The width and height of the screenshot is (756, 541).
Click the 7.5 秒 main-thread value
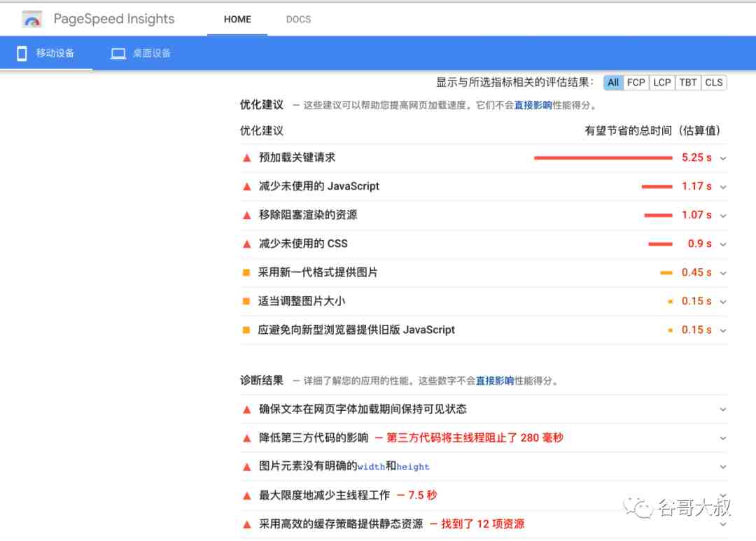tap(422, 496)
